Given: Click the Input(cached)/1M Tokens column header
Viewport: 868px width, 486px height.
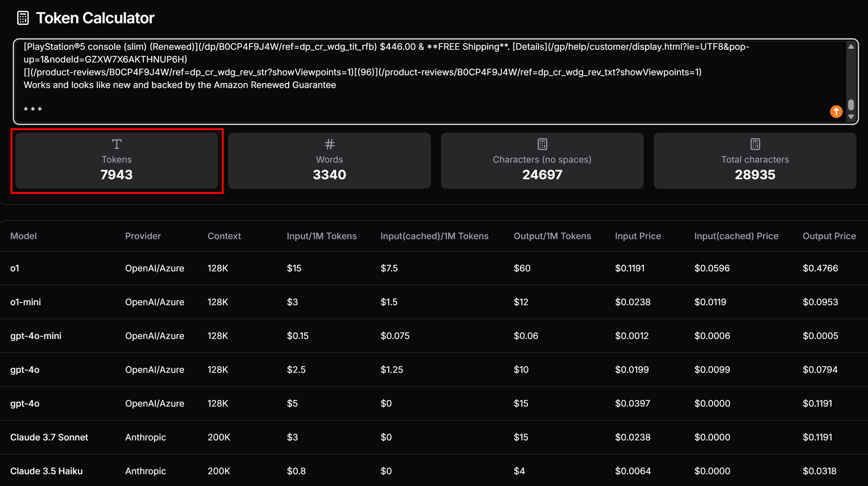Looking at the screenshot, I should (434, 236).
